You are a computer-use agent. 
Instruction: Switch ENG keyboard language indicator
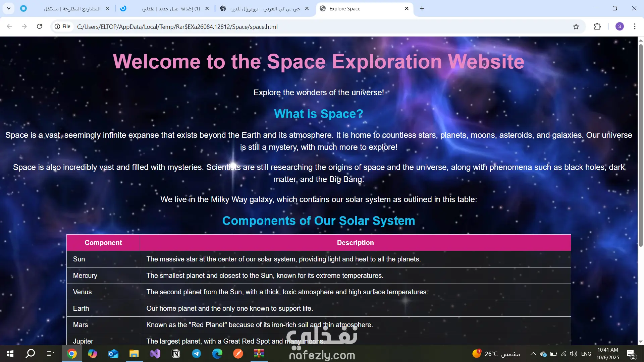586,354
